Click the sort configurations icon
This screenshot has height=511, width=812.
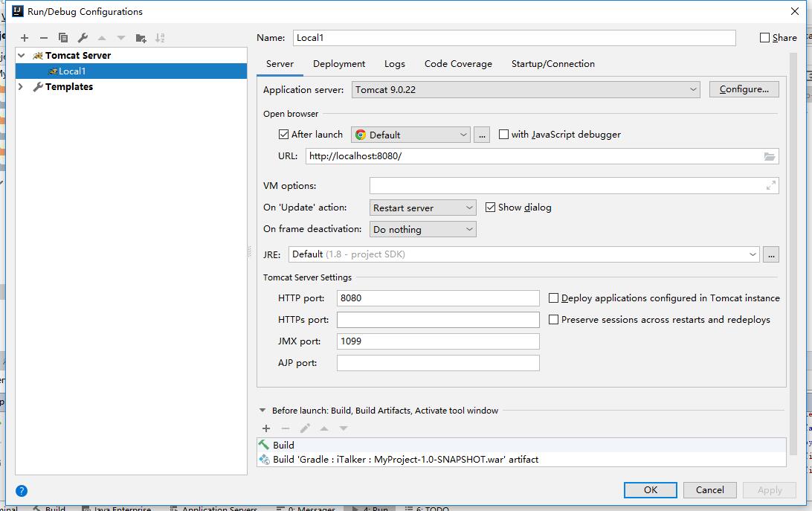[160, 38]
